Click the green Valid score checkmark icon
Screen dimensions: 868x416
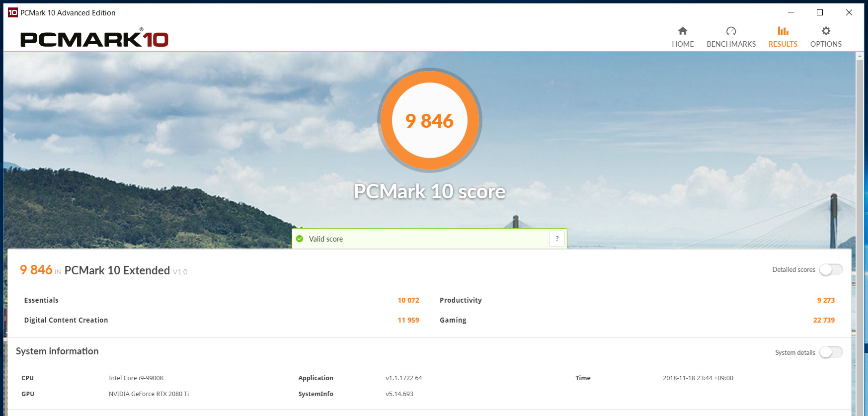coord(300,239)
